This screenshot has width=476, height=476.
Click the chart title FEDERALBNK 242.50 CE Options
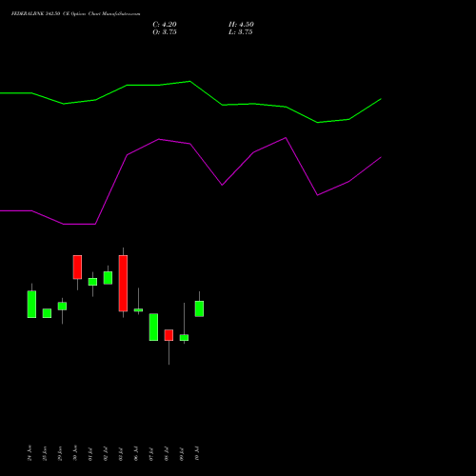(75, 14)
